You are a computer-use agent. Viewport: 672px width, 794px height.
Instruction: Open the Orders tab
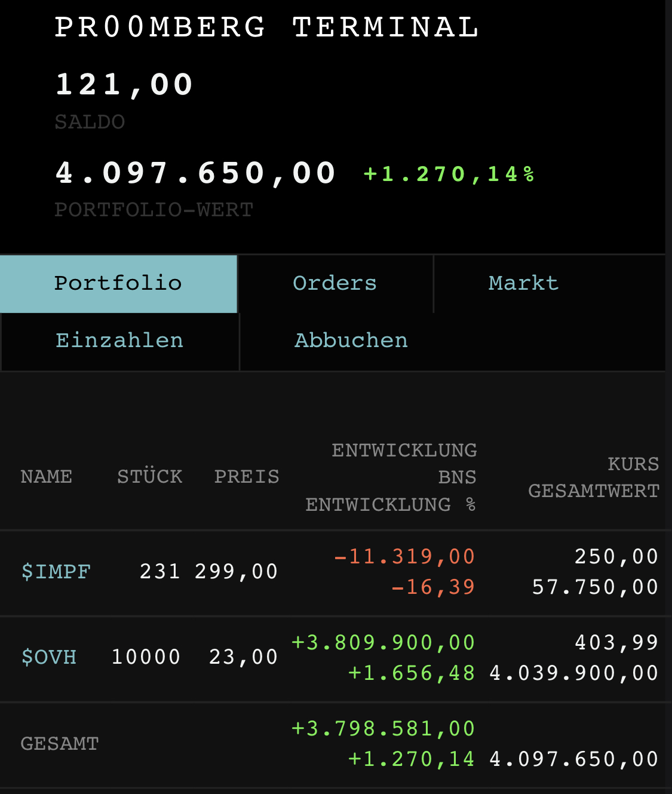(x=335, y=283)
